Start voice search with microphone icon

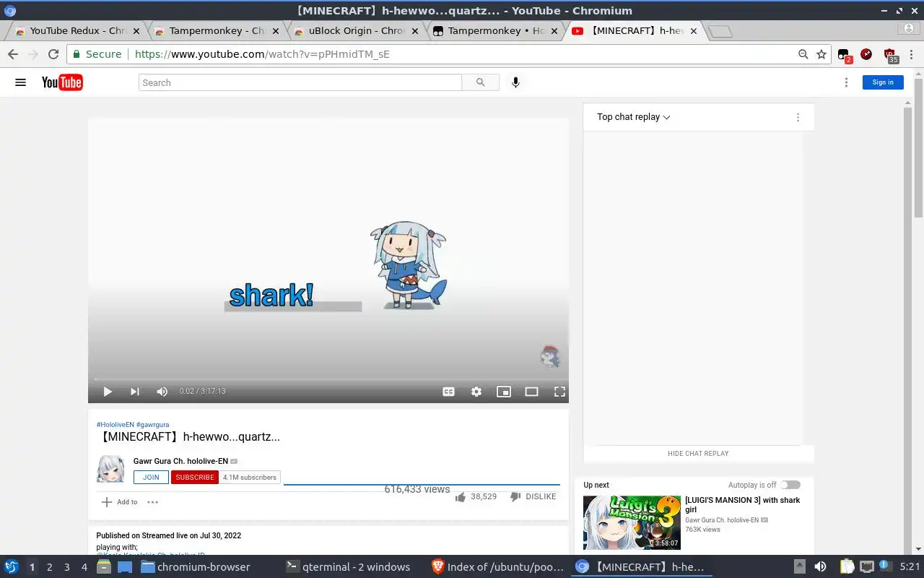coord(515,82)
